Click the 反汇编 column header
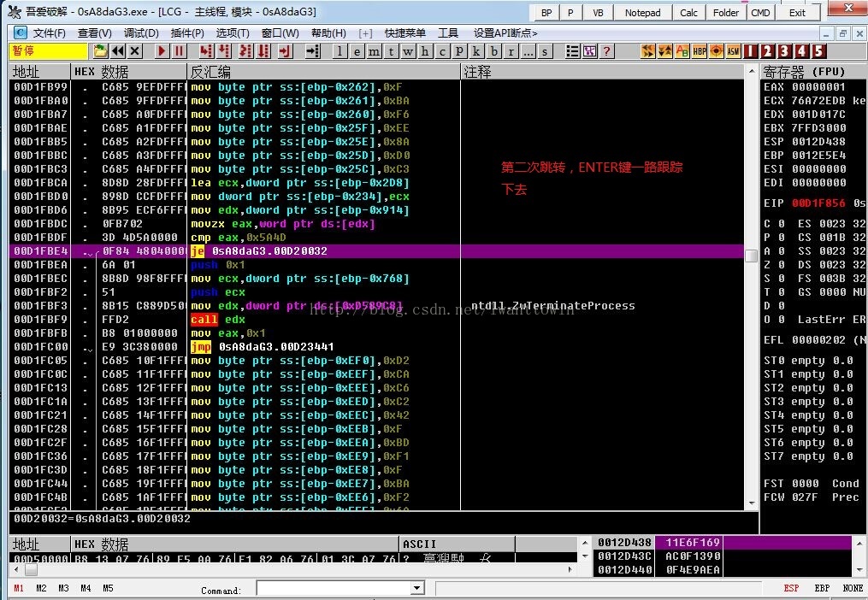Screen dimensions: 868x600 pos(324,72)
